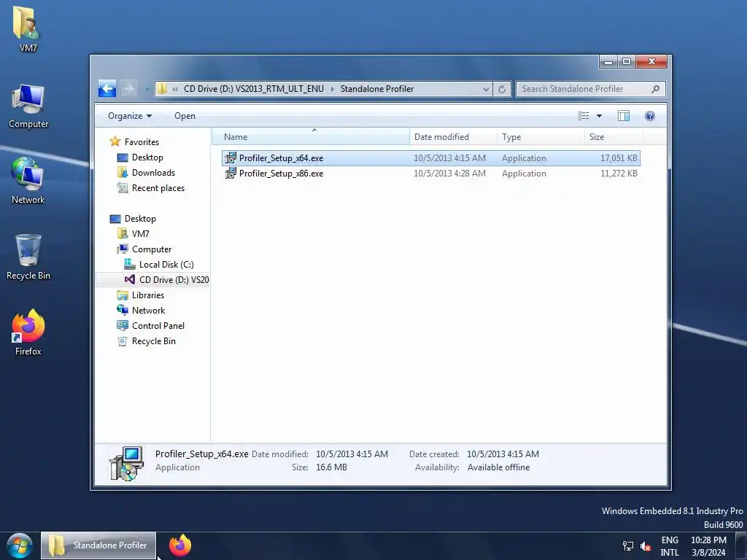This screenshot has height=560, width=747.
Task: Select the Network desktop icon
Action: tap(28, 181)
